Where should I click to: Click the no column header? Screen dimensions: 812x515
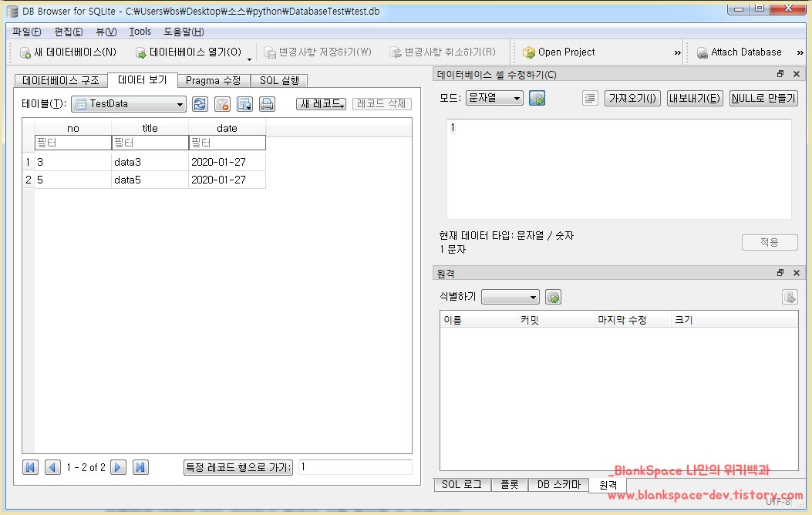(73, 128)
